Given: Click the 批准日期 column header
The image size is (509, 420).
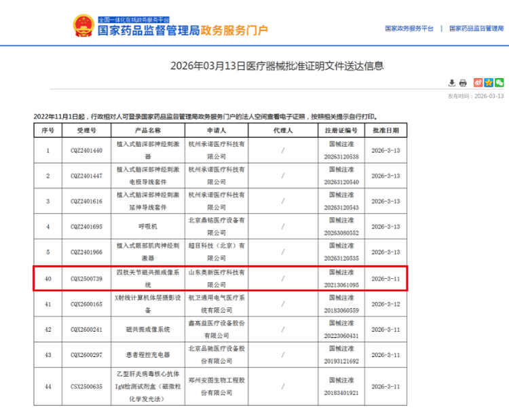Looking at the screenshot, I should (x=386, y=130).
